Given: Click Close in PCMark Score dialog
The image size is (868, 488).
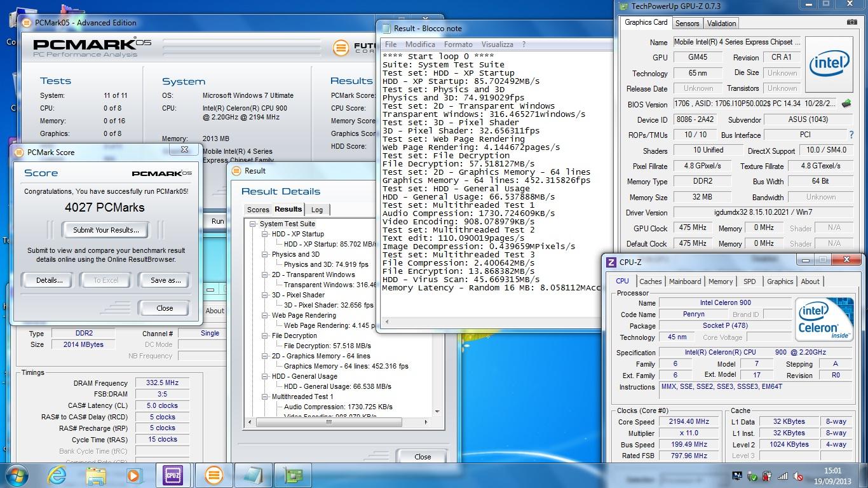Looking at the screenshot, I should pos(165,308).
